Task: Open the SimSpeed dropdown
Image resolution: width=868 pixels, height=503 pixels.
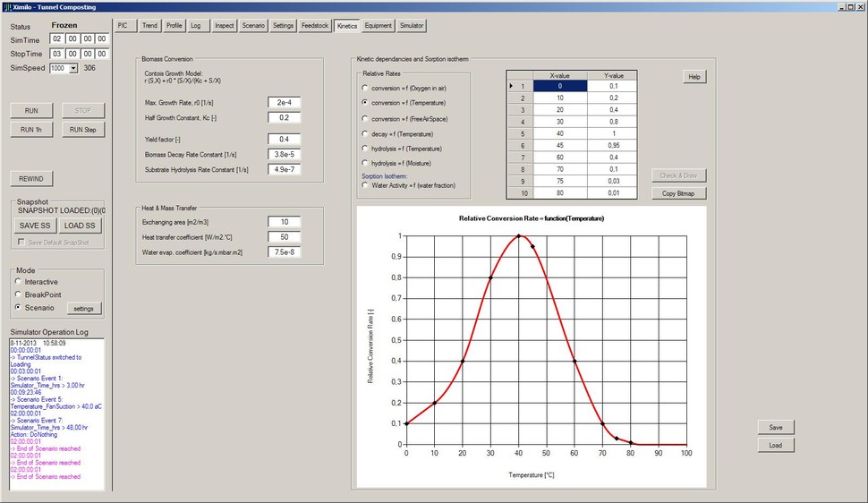Action: [x=72, y=68]
